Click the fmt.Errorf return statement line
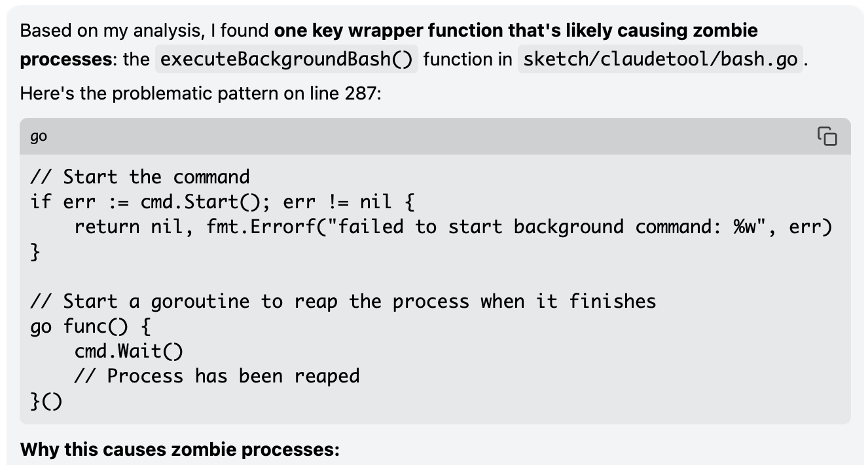 (x=453, y=227)
